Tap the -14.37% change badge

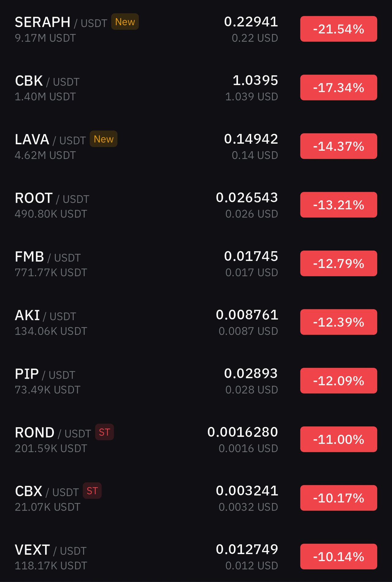(x=338, y=146)
